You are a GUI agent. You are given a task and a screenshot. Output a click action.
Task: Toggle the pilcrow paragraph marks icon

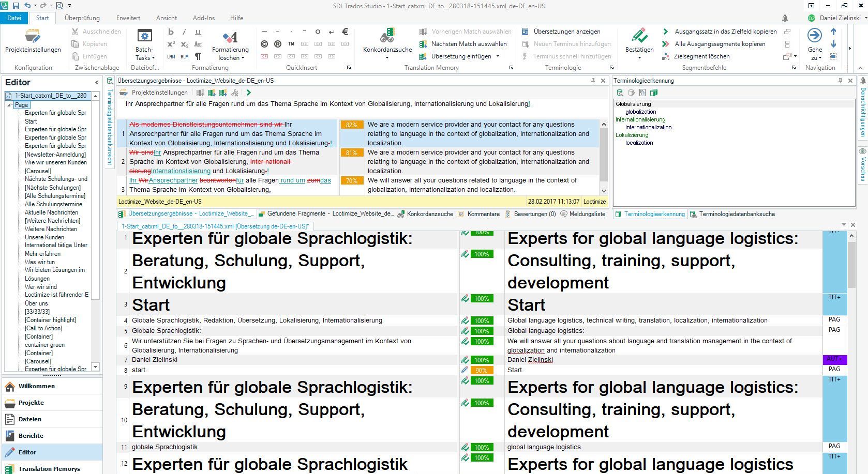[198, 56]
